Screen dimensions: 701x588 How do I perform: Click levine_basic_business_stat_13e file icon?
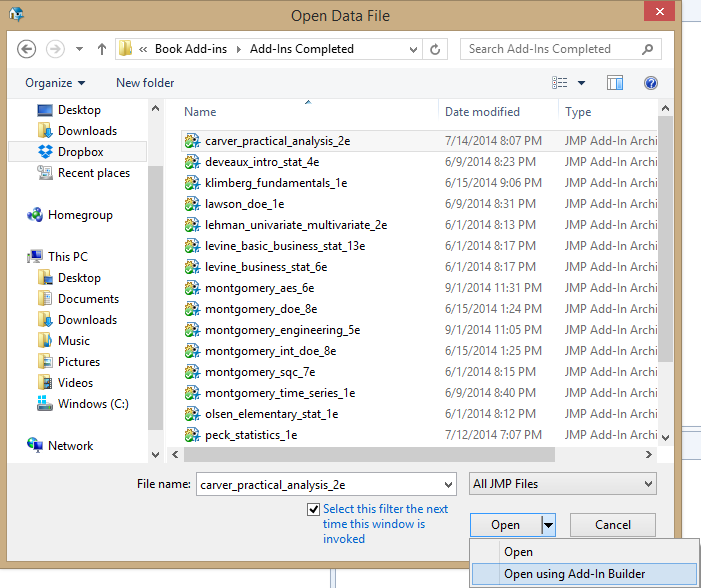pos(192,246)
